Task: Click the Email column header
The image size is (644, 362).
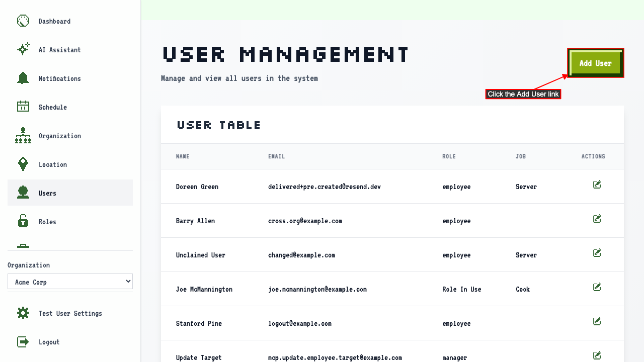Action: click(x=276, y=156)
